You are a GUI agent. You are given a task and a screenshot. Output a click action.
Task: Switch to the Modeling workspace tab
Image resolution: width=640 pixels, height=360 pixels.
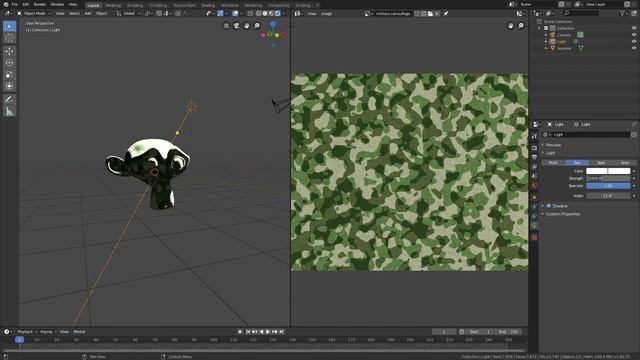pyautogui.click(x=113, y=5)
